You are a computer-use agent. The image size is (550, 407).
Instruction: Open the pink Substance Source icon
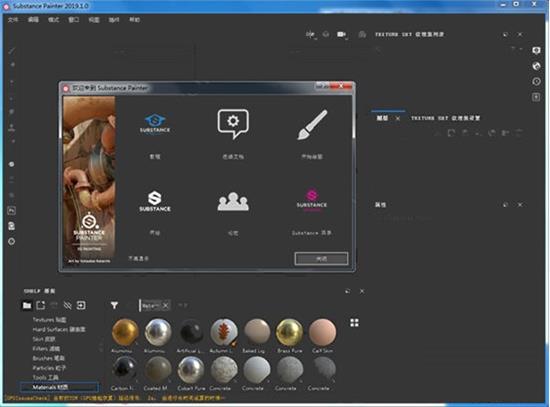point(311,200)
